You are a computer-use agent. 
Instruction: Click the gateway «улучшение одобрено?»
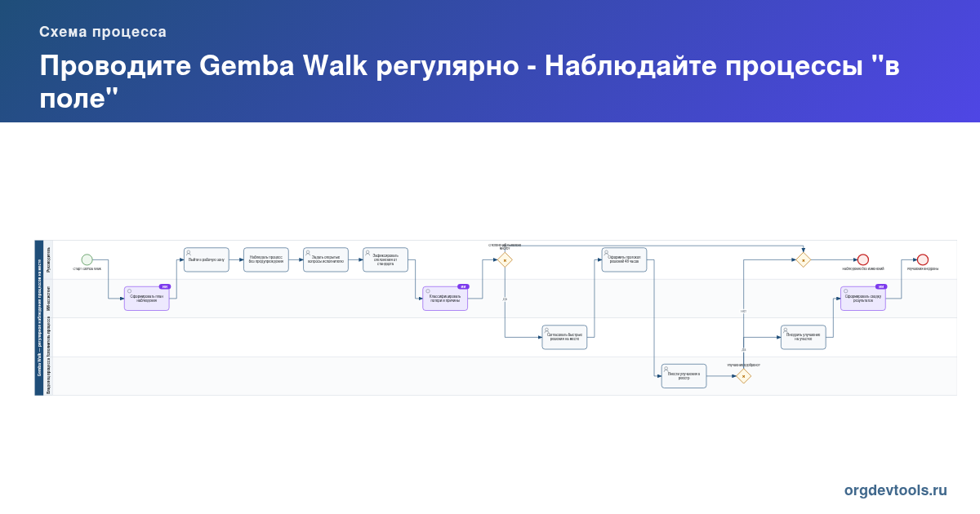coord(743,376)
